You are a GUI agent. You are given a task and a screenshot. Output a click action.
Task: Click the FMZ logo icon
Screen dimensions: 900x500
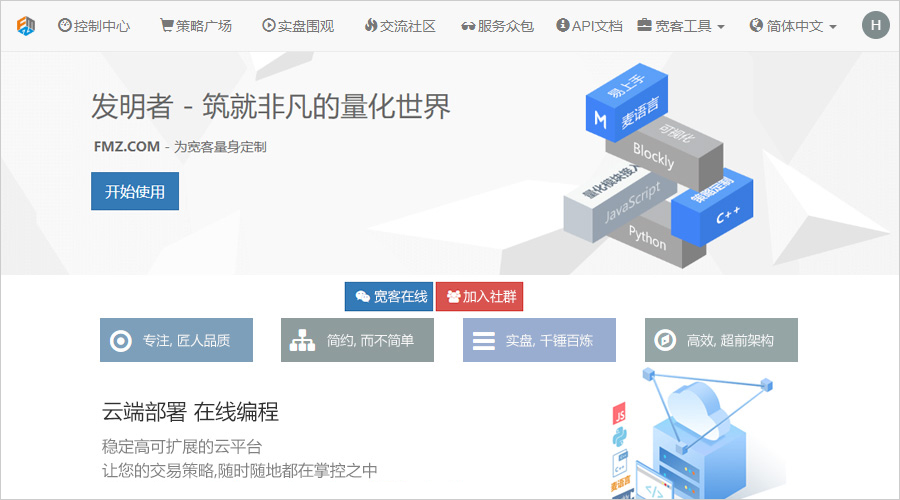pyautogui.click(x=25, y=26)
